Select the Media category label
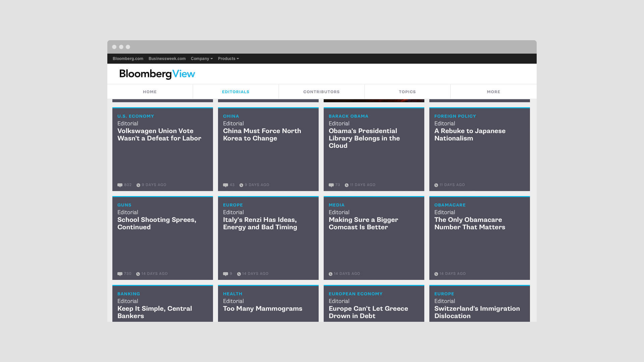Viewport: 644px width, 362px height. 336,205
